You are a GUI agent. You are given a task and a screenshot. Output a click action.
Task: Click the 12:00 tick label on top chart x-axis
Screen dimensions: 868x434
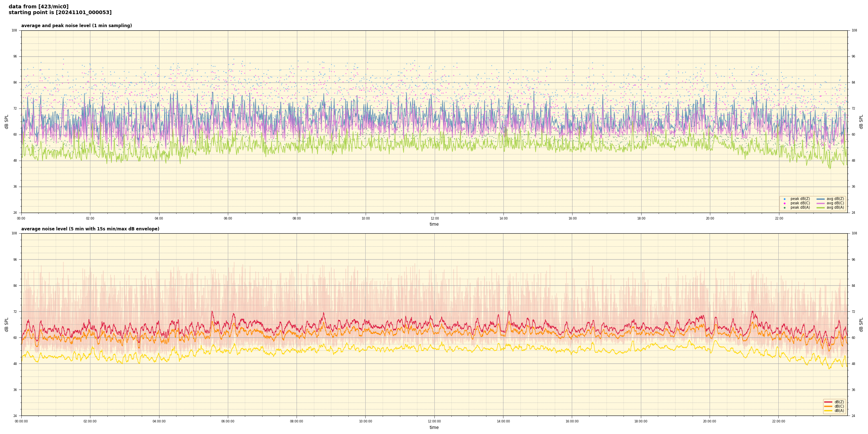pyautogui.click(x=434, y=218)
